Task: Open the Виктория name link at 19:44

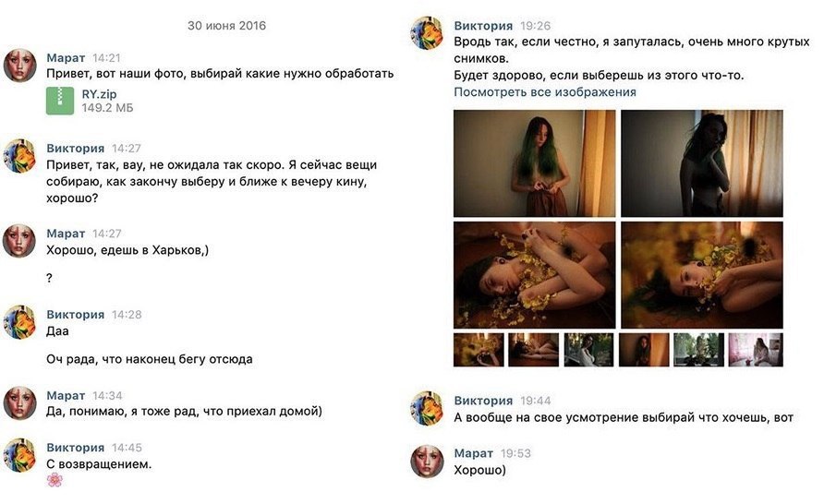Action: (483, 401)
